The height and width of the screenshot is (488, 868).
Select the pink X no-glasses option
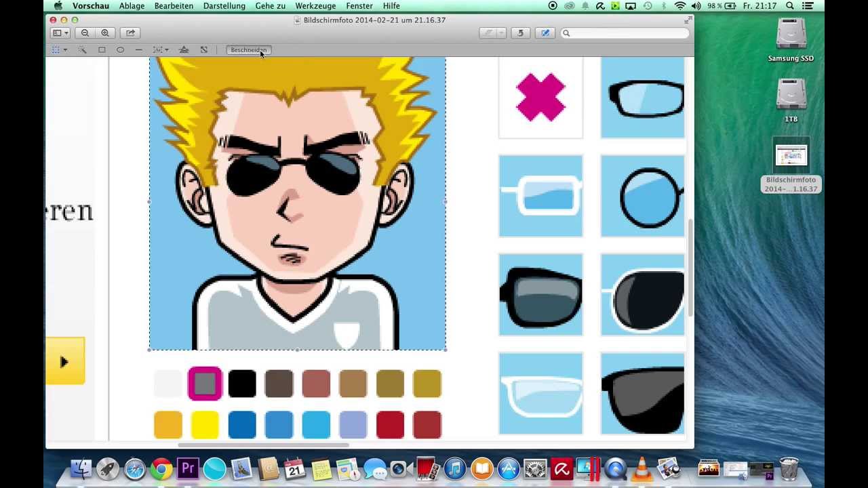(540, 98)
